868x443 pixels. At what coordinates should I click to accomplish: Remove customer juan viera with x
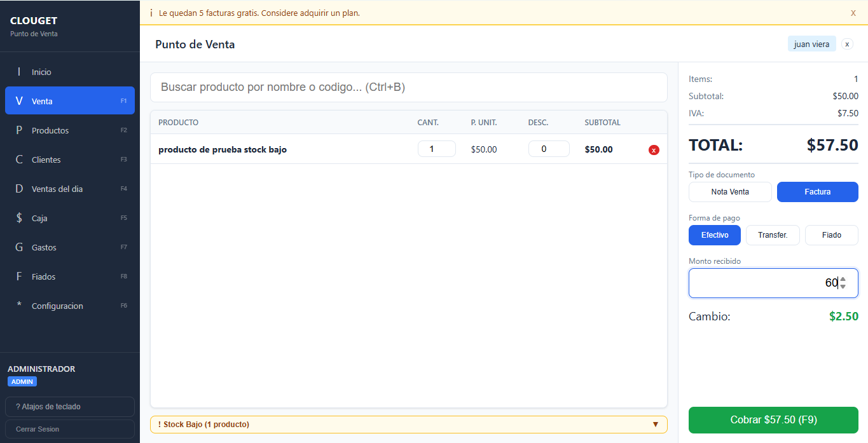tap(847, 44)
